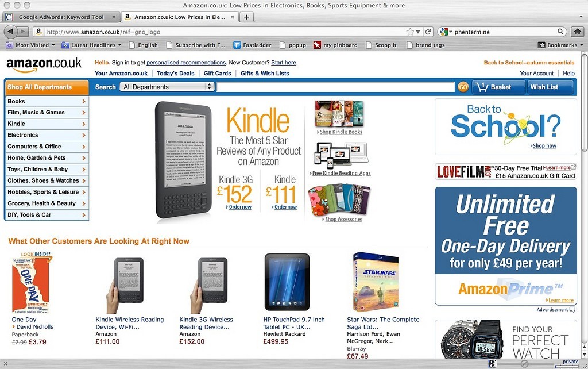Click the Wish List button
This screenshot has width=588, height=369.
click(x=550, y=87)
